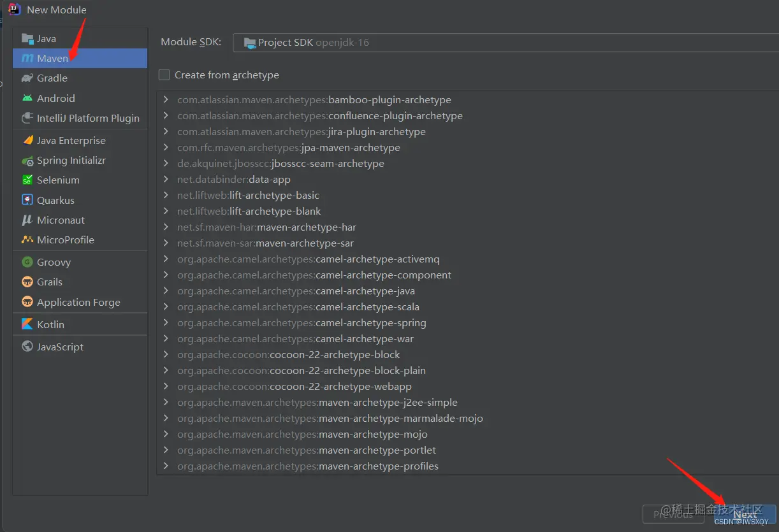
Task: Open the Module SDK dropdown
Action: point(506,43)
